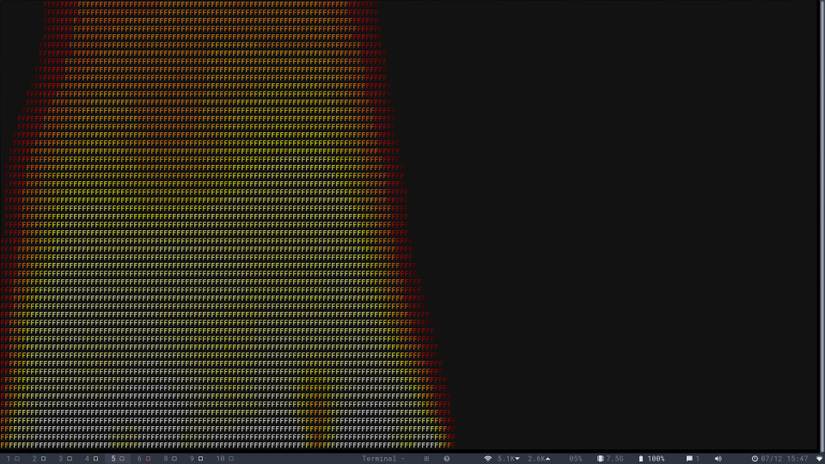Click the volume speaker icon
Screen dimensions: 825x464
click(718, 459)
